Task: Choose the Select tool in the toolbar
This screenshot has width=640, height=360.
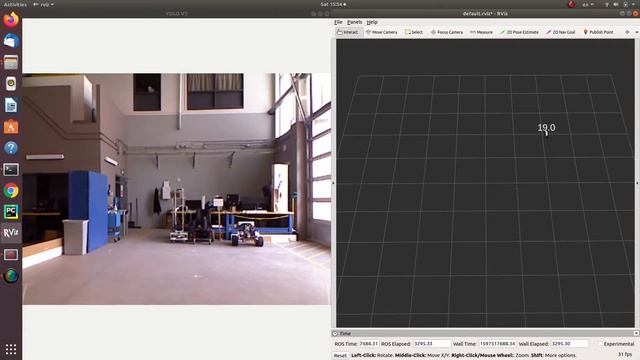Action: (x=414, y=32)
